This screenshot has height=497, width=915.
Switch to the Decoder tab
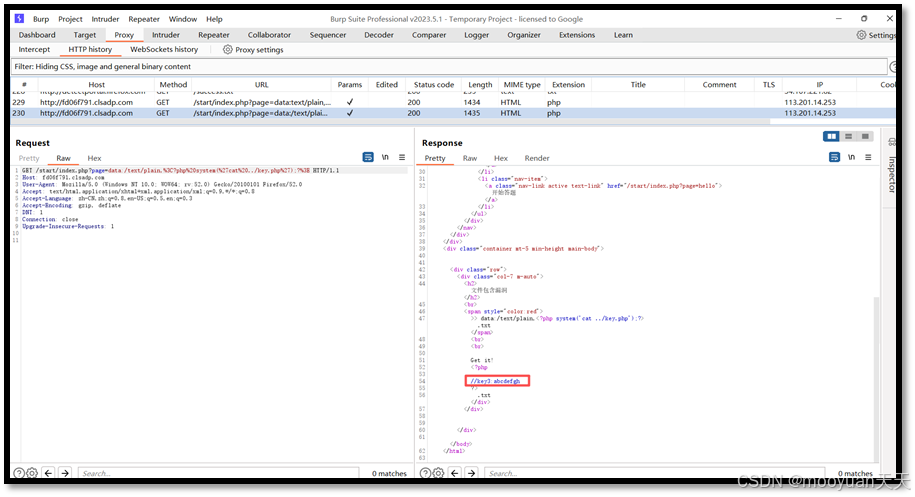coord(379,35)
